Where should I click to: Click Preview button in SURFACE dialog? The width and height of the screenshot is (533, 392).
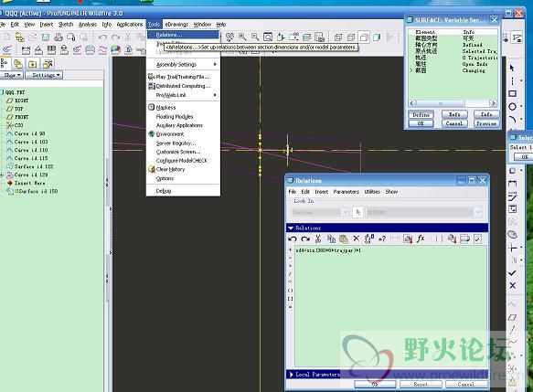point(486,123)
